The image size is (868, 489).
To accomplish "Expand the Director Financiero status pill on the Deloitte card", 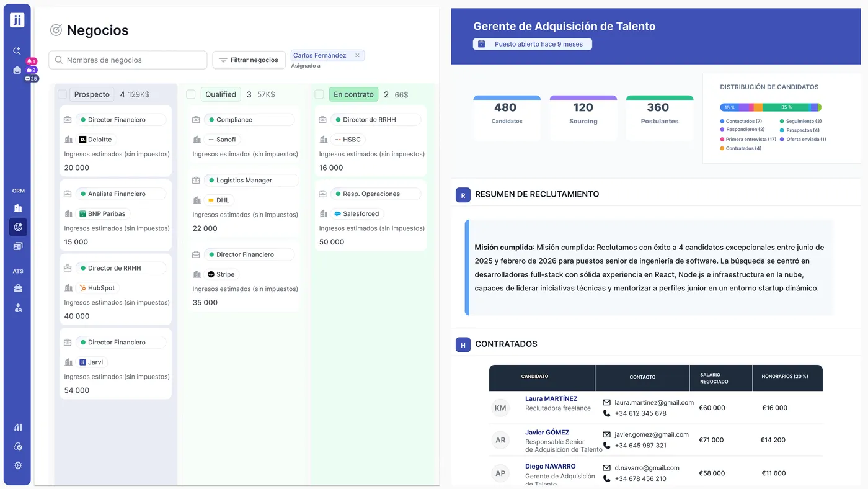I will click(121, 120).
